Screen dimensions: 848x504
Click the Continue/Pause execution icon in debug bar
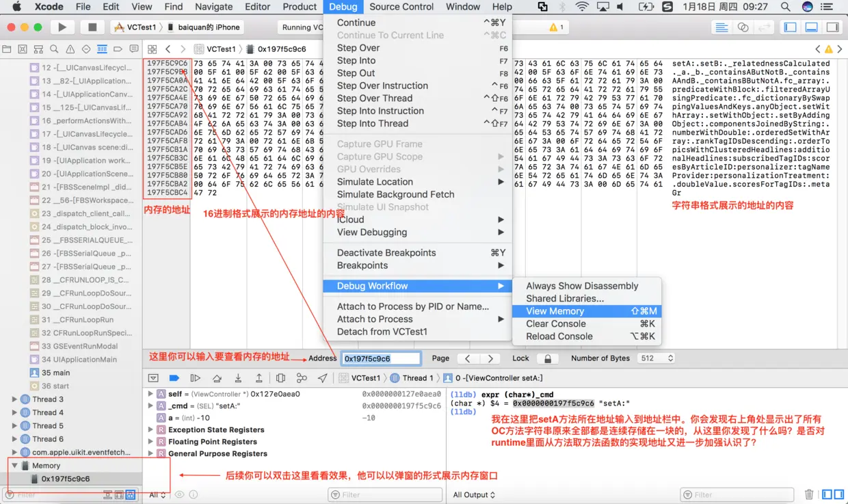[x=196, y=378]
